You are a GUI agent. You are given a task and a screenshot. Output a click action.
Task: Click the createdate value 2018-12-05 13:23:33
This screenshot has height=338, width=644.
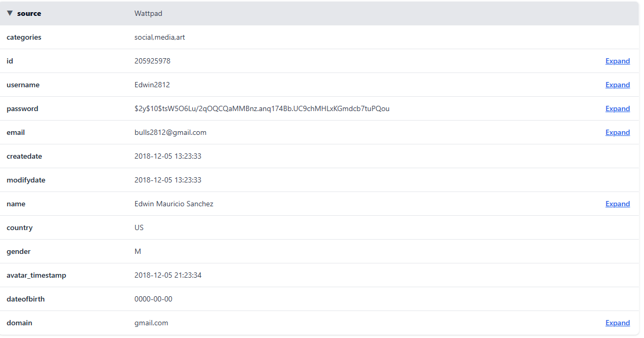click(168, 156)
